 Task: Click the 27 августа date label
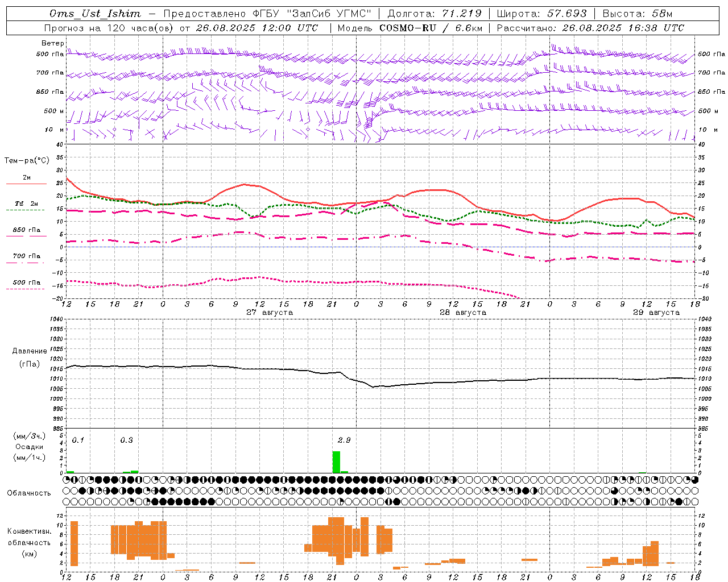pos(270,313)
